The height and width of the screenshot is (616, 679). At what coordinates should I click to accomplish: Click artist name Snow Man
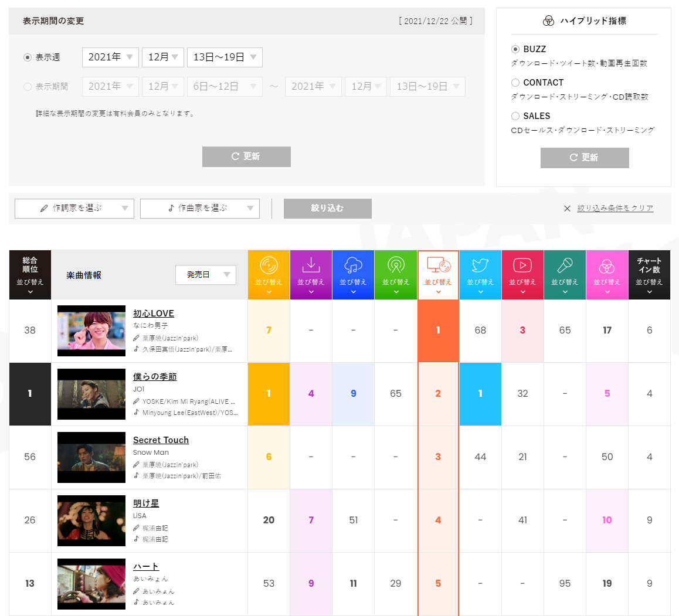tap(151, 452)
